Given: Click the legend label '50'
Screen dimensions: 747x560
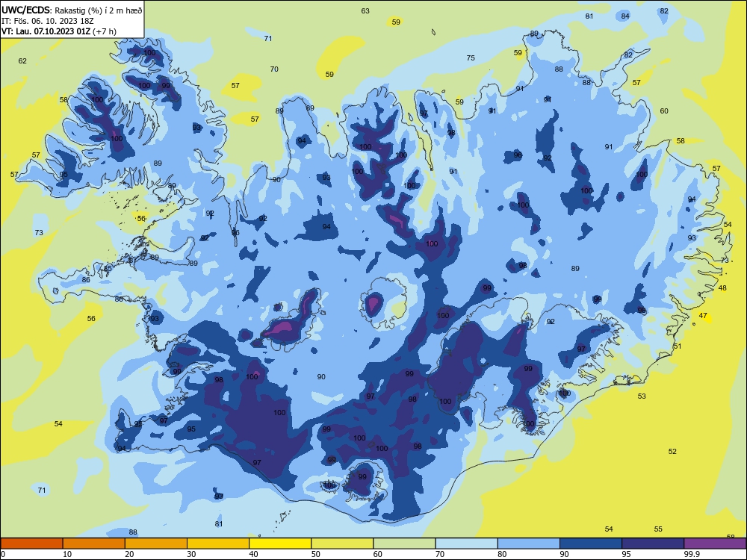Looking at the screenshot, I should [x=316, y=554].
